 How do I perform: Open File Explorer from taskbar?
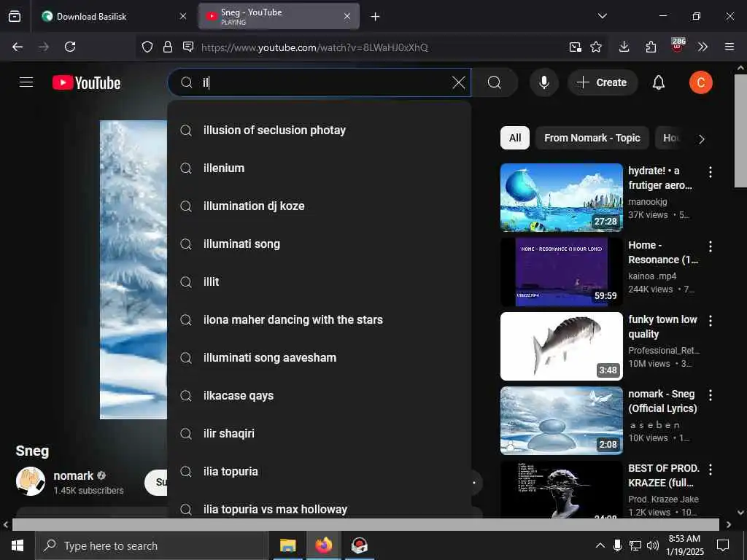(287, 545)
